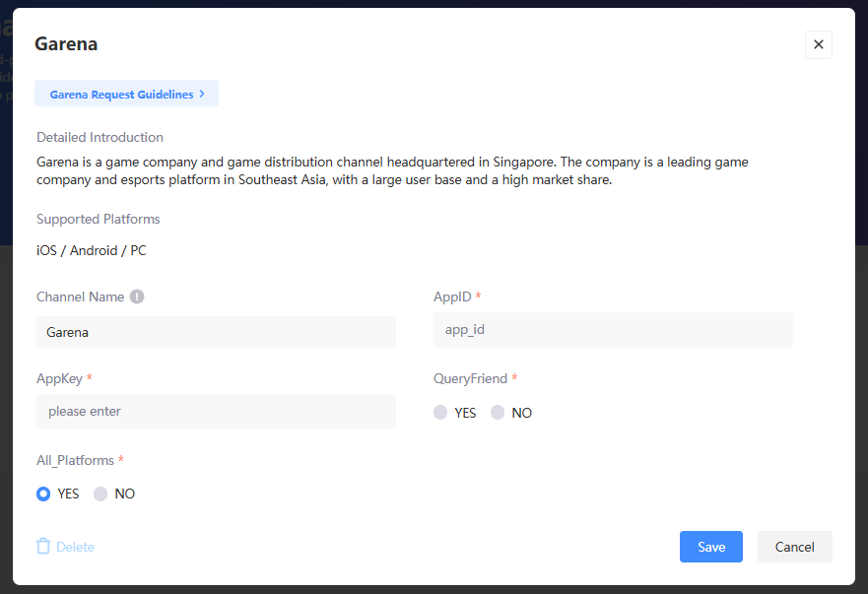Click the iOS / Android / PC text
This screenshot has height=594, width=868.
click(91, 250)
